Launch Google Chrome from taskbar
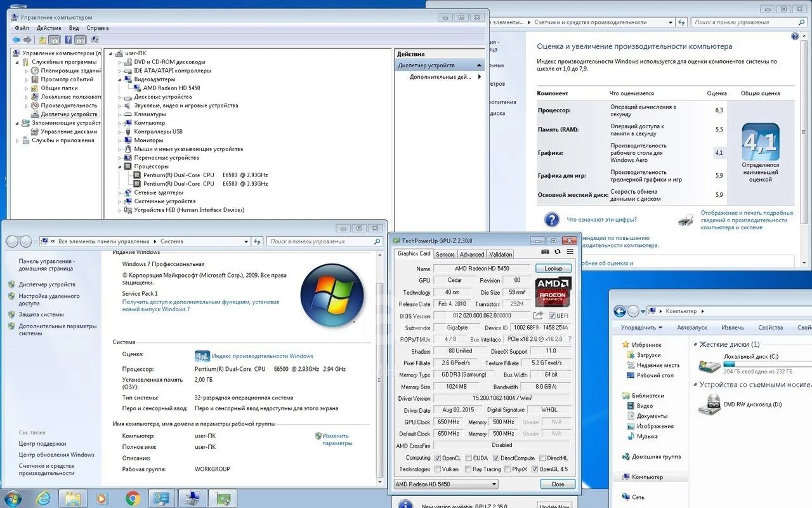 [x=133, y=498]
